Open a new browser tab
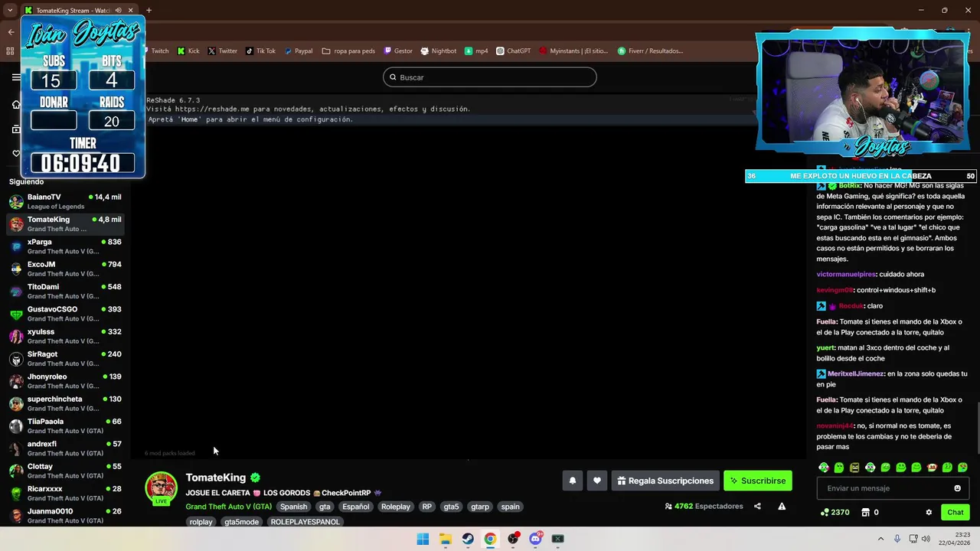980x551 pixels. [x=149, y=10]
